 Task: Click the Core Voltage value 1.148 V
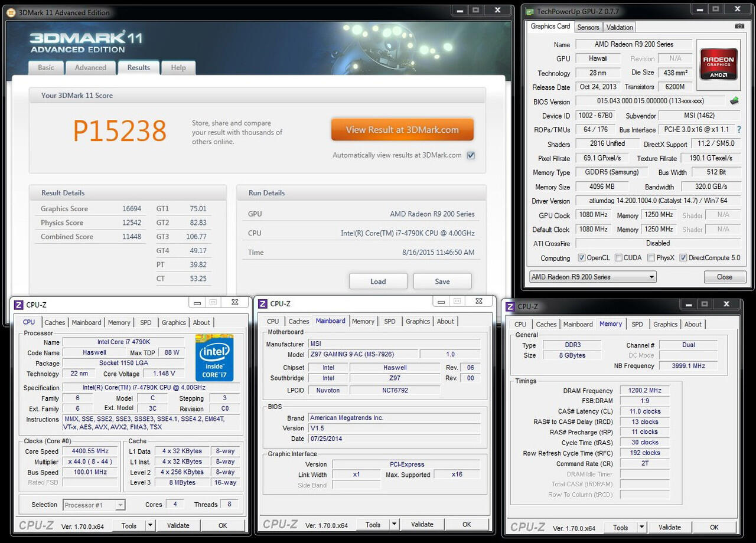click(x=164, y=374)
